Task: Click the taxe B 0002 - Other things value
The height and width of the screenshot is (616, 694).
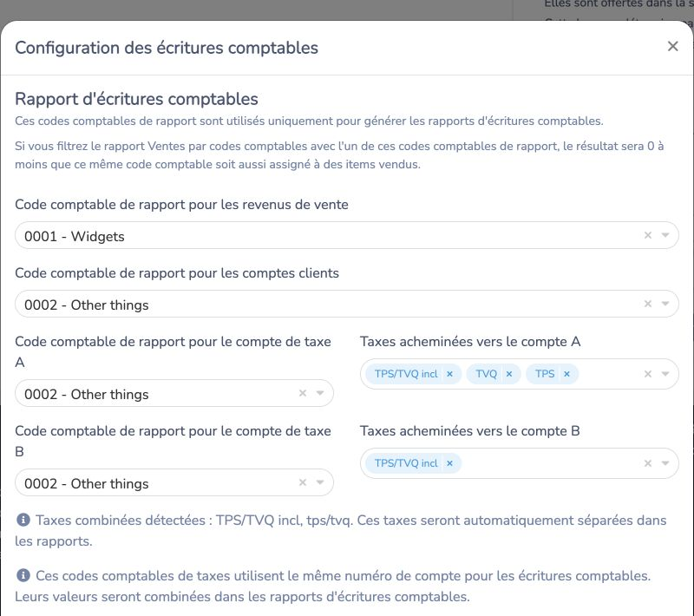Action: pyautogui.click(x=86, y=483)
